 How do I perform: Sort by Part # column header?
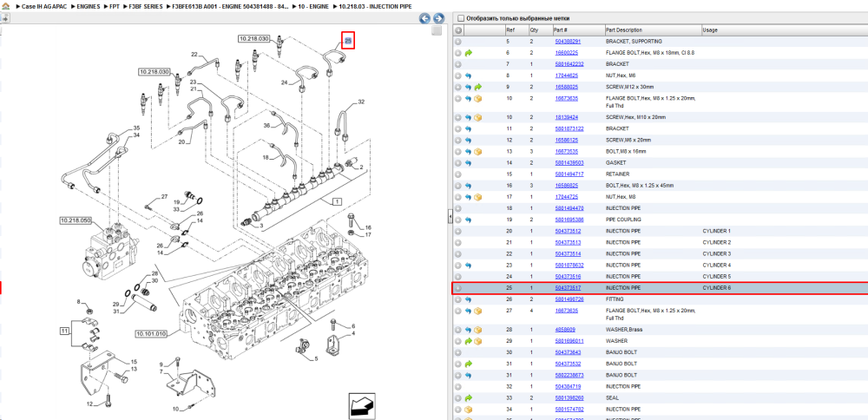(x=578, y=30)
